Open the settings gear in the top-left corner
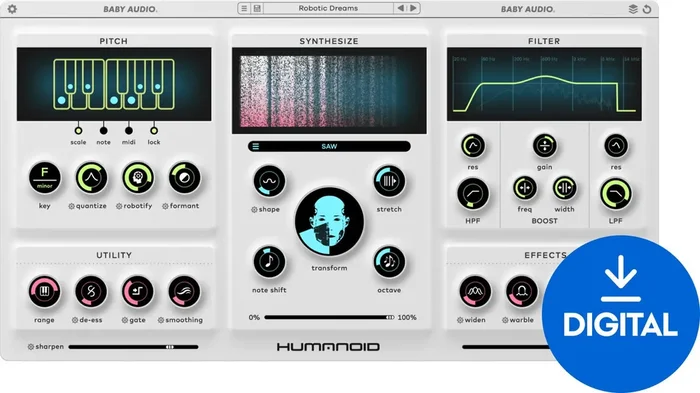 click(x=12, y=9)
